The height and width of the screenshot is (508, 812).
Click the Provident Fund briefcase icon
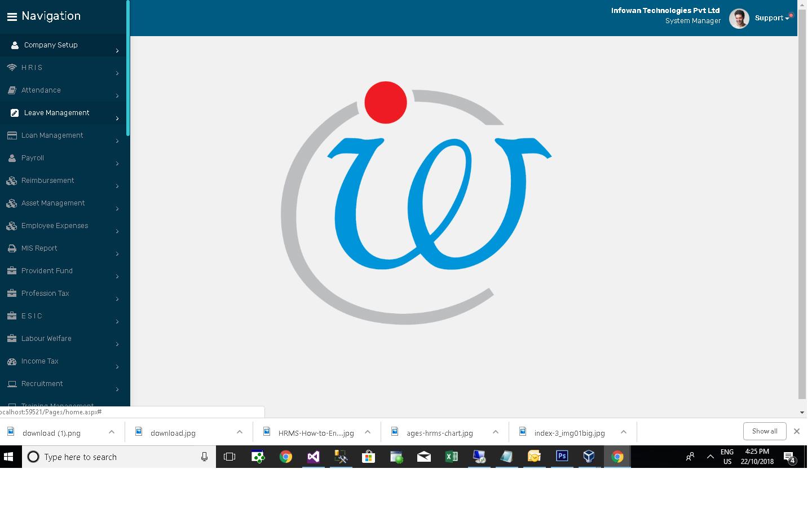[x=12, y=271]
